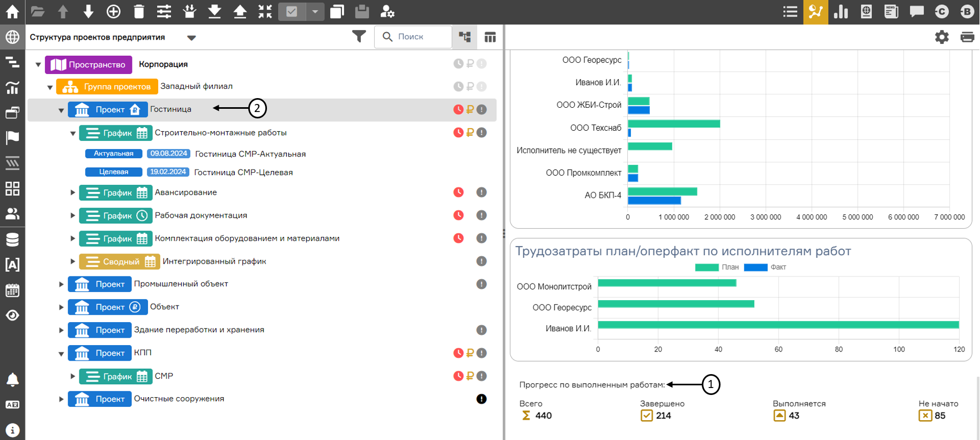Collapse КПП project node
The image size is (980, 440).
point(61,354)
